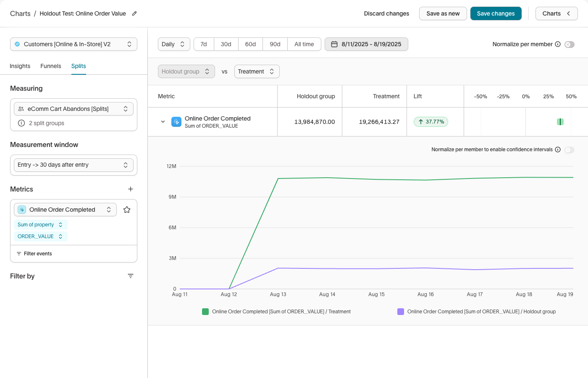Collapse the Online Order Completed row chevron
Viewport: 588px width, 378px height.
pyautogui.click(x=163, y=122)
